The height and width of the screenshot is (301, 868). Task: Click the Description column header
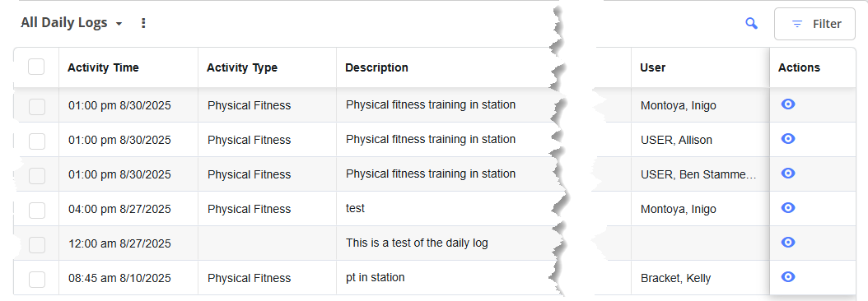pyautogui.click(x=376, y=67)
